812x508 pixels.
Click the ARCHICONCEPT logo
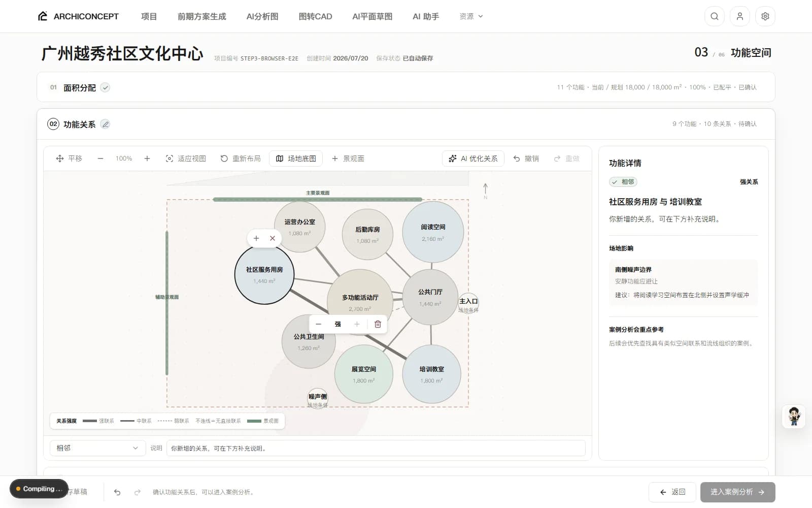pyautogui.click(x=78, y=16)
